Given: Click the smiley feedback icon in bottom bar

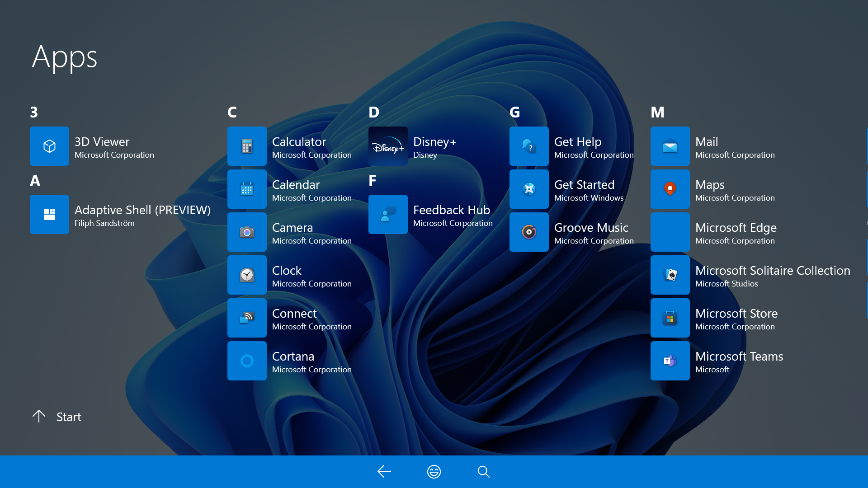Looking at the screenshot, I should (434, 472).
